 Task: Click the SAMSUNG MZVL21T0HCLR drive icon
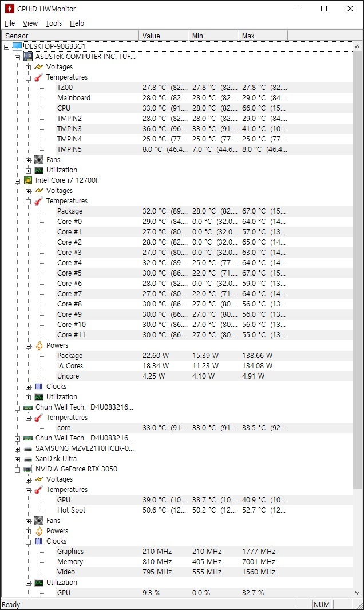click(x=28, y=448)
